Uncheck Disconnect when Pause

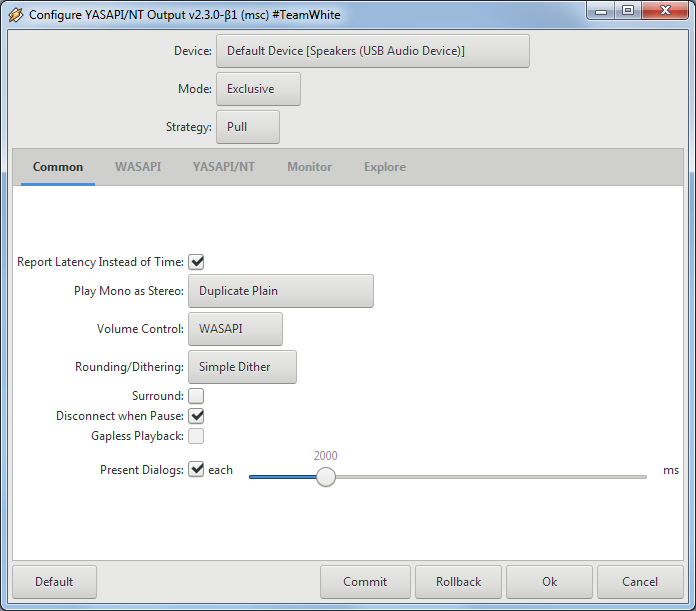pos(197,416)
